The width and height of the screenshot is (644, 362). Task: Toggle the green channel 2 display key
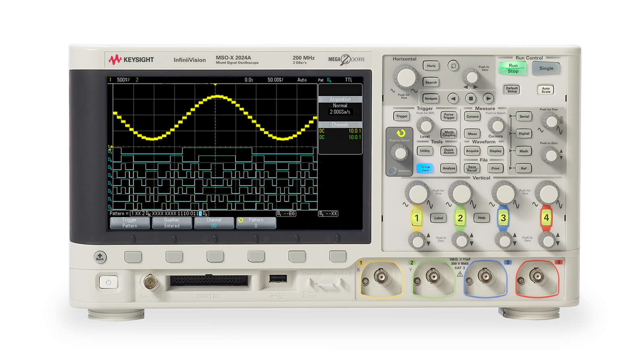click(x=460, y=218)
